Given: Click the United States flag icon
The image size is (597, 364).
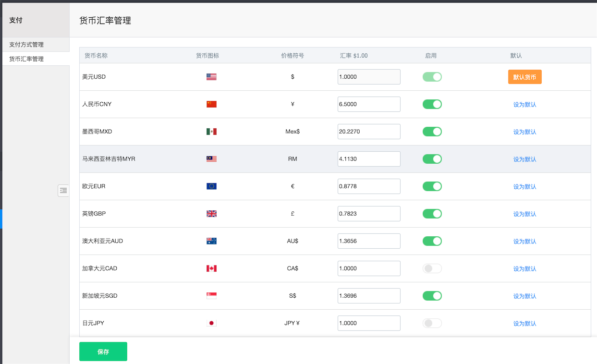Looking at the screenshot, I should (x=211, y=77).
